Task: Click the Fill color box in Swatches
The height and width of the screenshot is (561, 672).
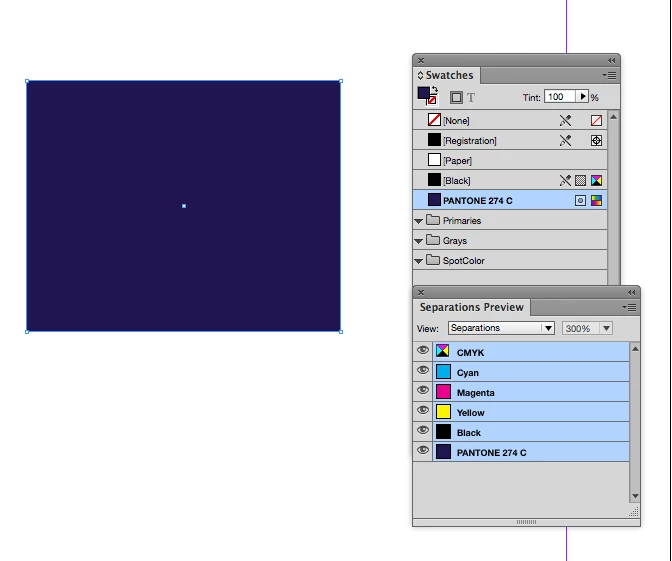Action: click(423, 93)
